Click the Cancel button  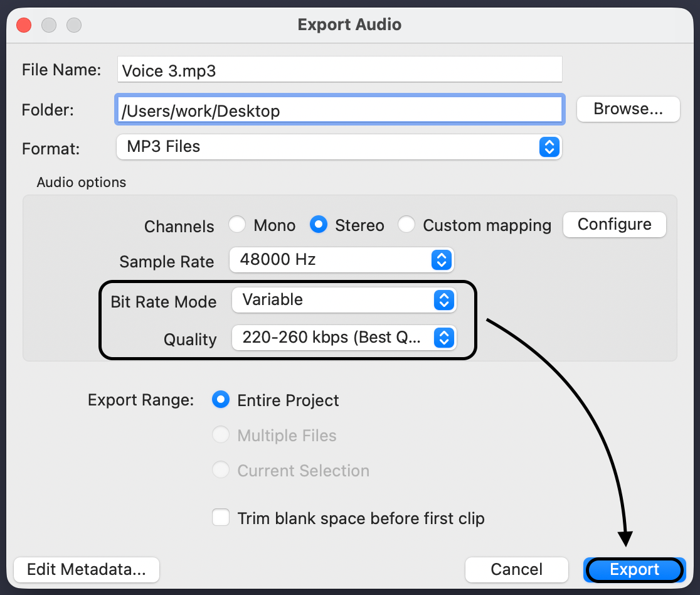point(516,570)
